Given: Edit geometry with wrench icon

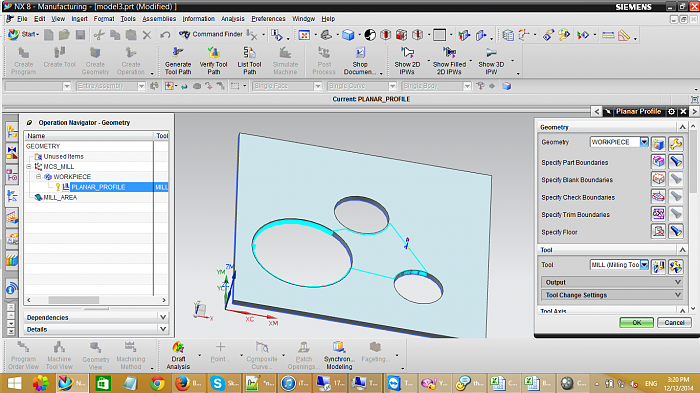Looking at the screenshot, I should click(676, 143).
